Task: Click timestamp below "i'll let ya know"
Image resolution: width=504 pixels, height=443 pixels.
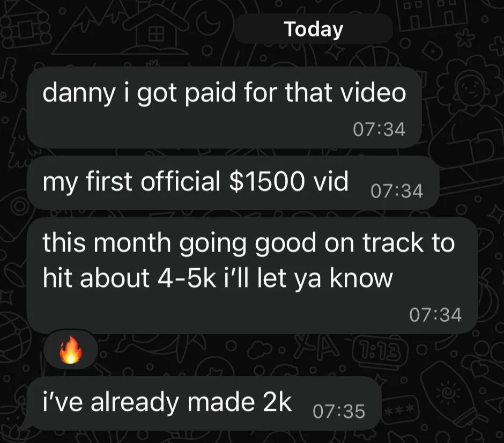Action: tap(435, 315)
